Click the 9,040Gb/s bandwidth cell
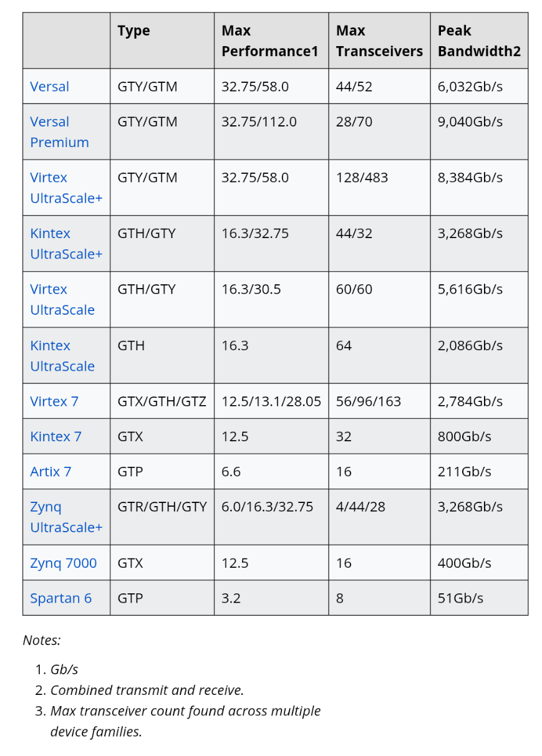Image resolution: width=542 pixels, height=756 pixels. click(470, 122)
